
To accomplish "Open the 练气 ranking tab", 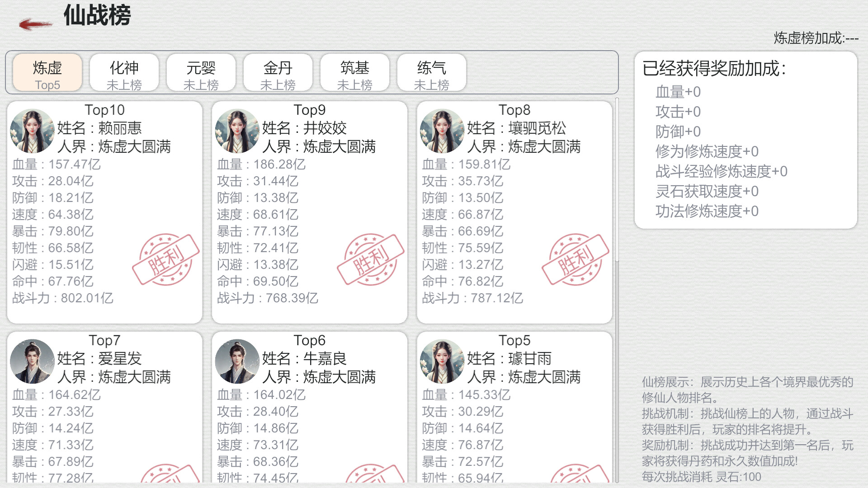I will coord(431,72).
